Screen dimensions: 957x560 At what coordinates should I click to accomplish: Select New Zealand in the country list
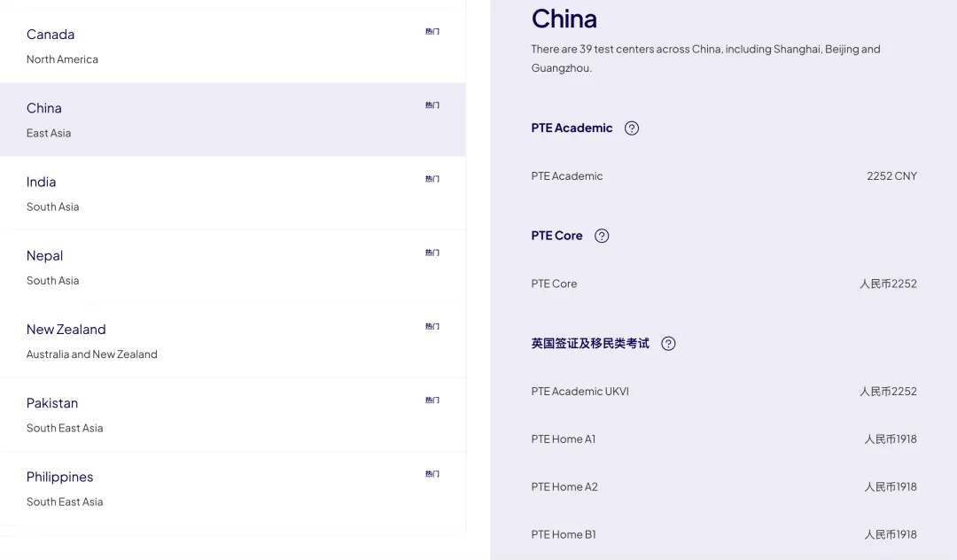232,341
